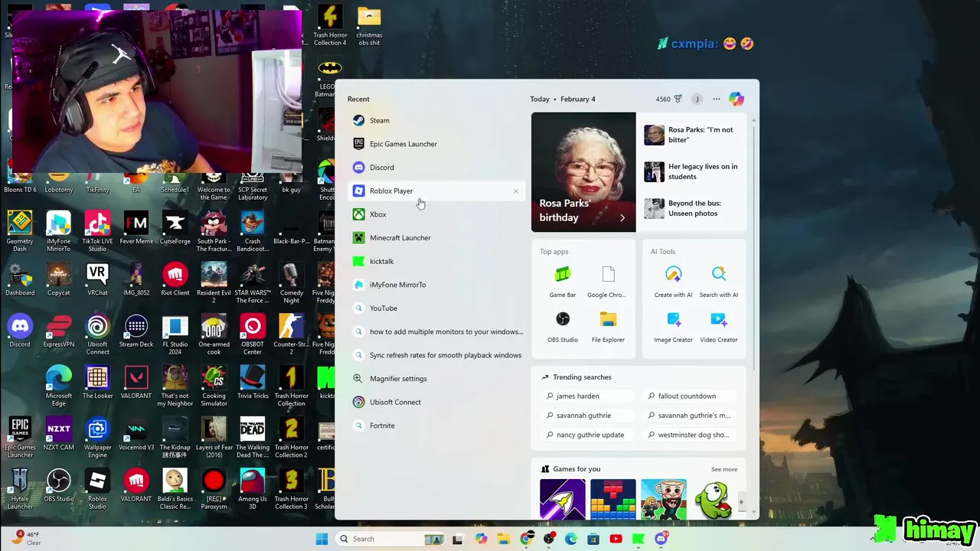The width and height of the screenshot is (980, 551).
Task: Select the YouTube recent search entry
Action: coord(436,308)
